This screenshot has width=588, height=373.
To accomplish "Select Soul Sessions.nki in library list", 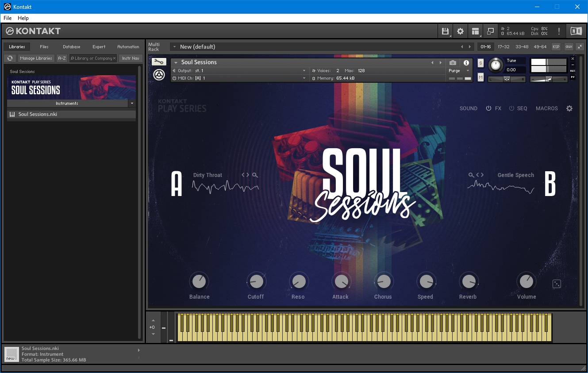I will pyautogui.click(x=71, y=114).
